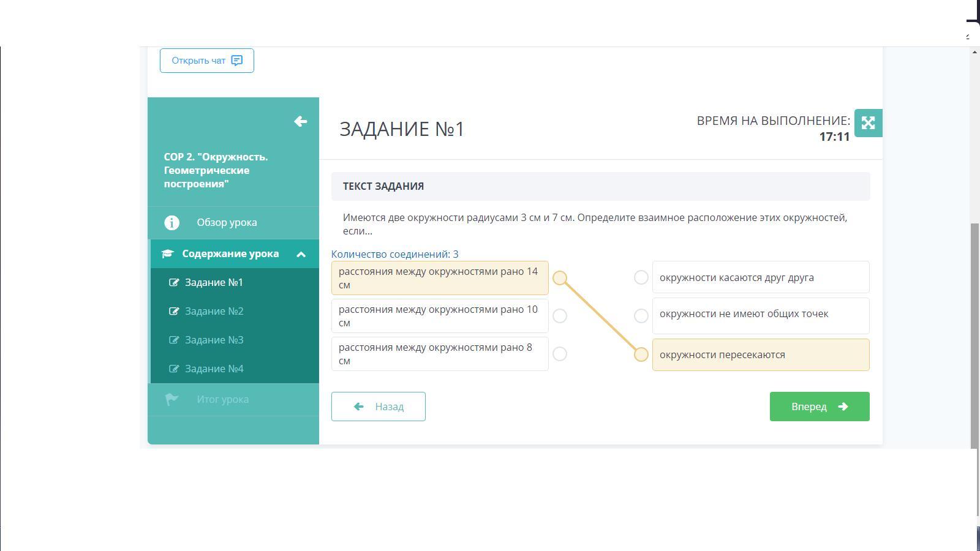Viewport: 980px width, 551px height.
Task: Click the 17:11 timer value
Action: (x=834, y=137)
